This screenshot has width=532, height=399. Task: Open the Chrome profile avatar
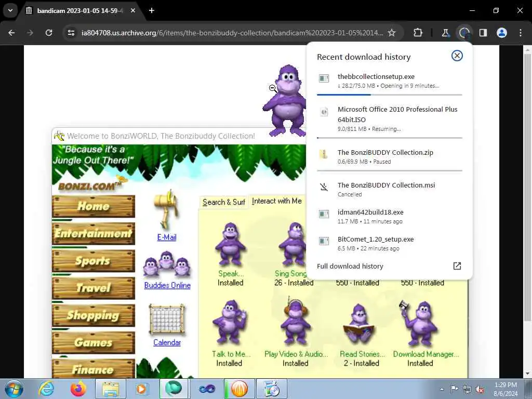point(502,33)
